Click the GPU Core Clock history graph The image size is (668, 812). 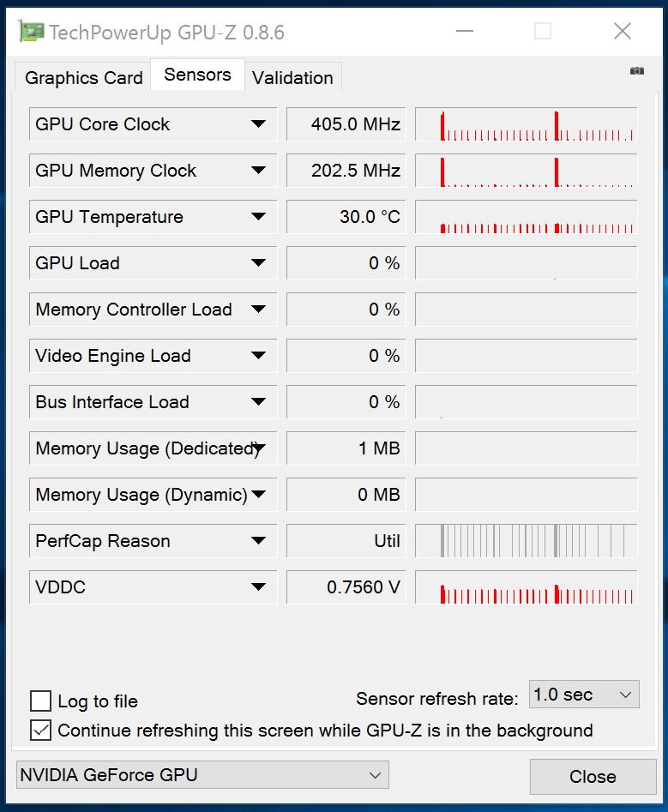point(527,124)
